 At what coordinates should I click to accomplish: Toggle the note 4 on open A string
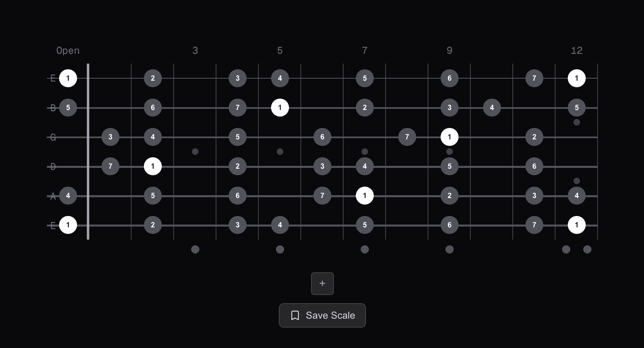pyautogui.click(x=68, y=196)
